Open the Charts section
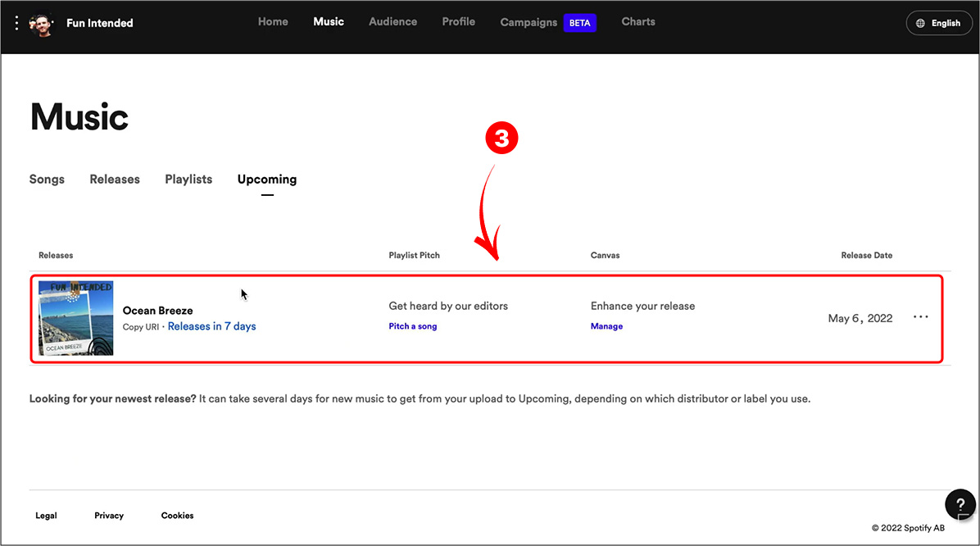 tap(638, 22)
